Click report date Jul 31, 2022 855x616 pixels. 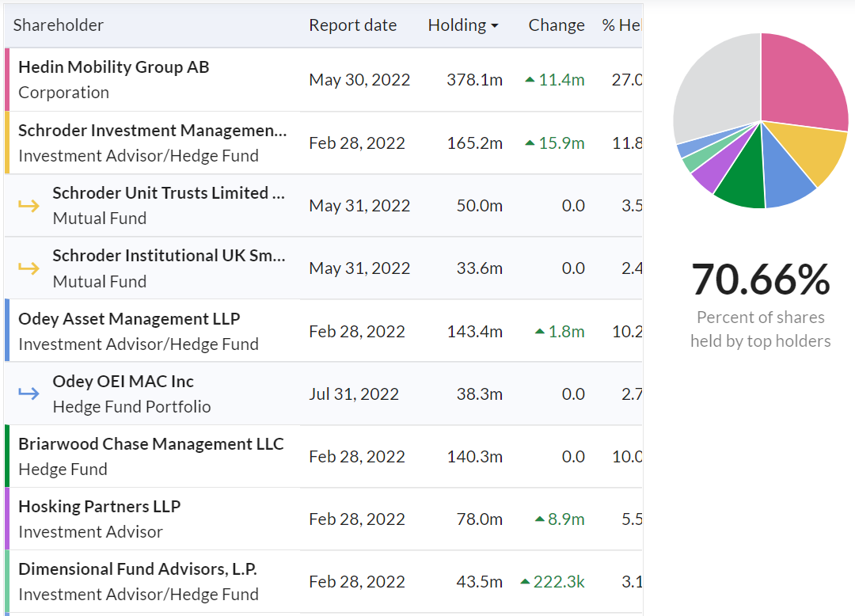[354, 394]
